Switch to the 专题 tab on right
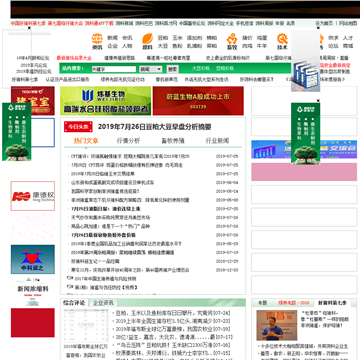 point(263,303)
